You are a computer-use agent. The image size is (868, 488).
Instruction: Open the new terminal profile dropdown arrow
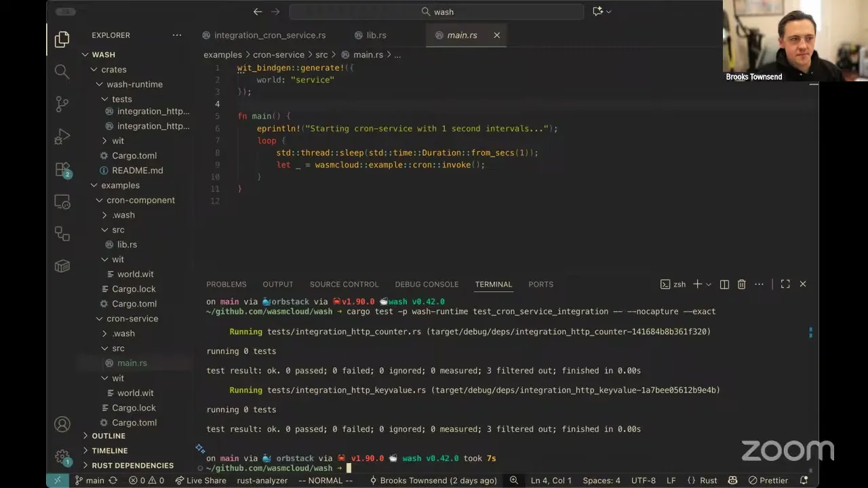[x=709, y=284]
